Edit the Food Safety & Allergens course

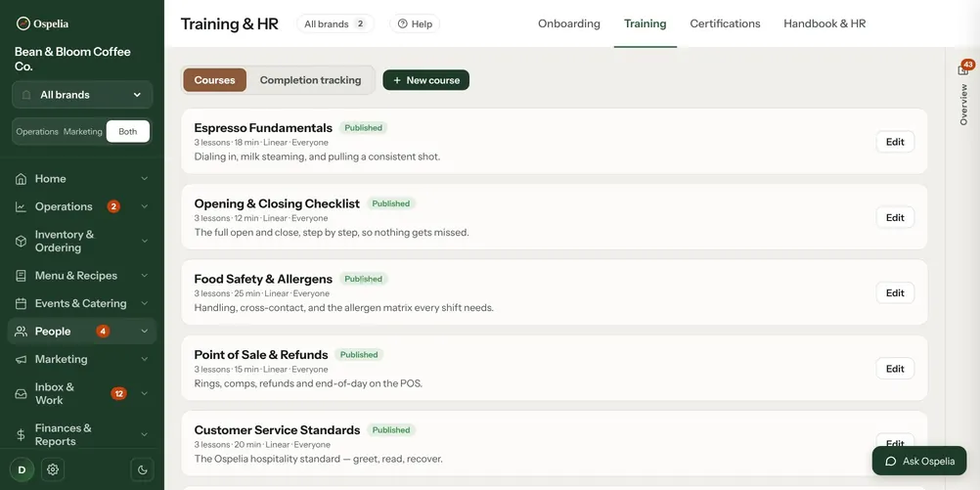(895, 292)
